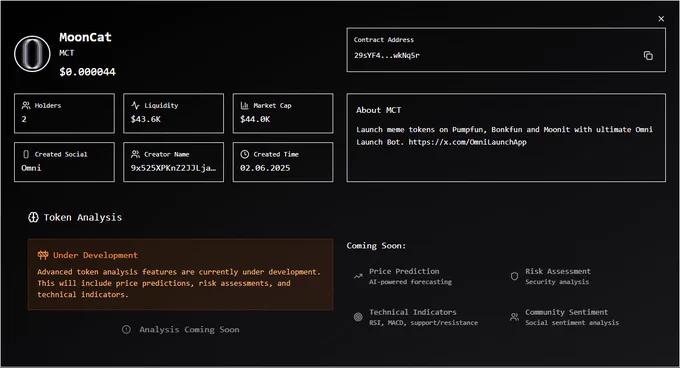The height and width of the screenshot is (368, 680).
Task: Click the Price Prediction trend icon
Action: [x=358, y=276]
